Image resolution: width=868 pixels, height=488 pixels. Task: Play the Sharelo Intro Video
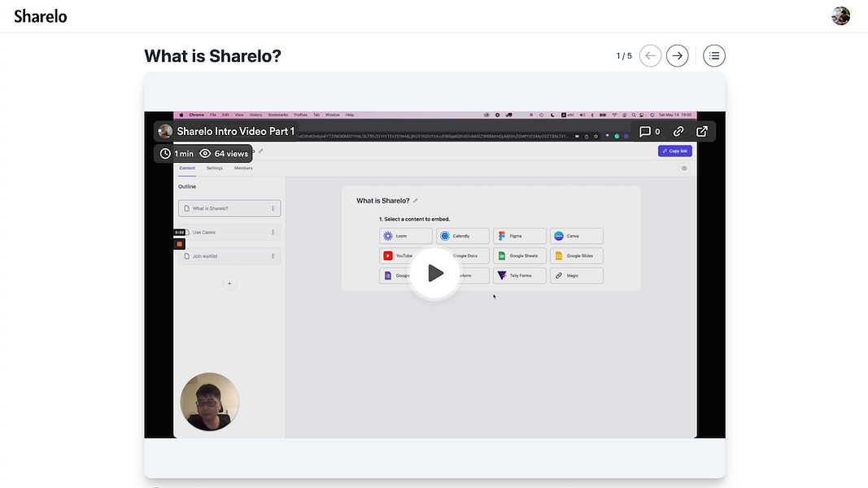tap(434, 273)
